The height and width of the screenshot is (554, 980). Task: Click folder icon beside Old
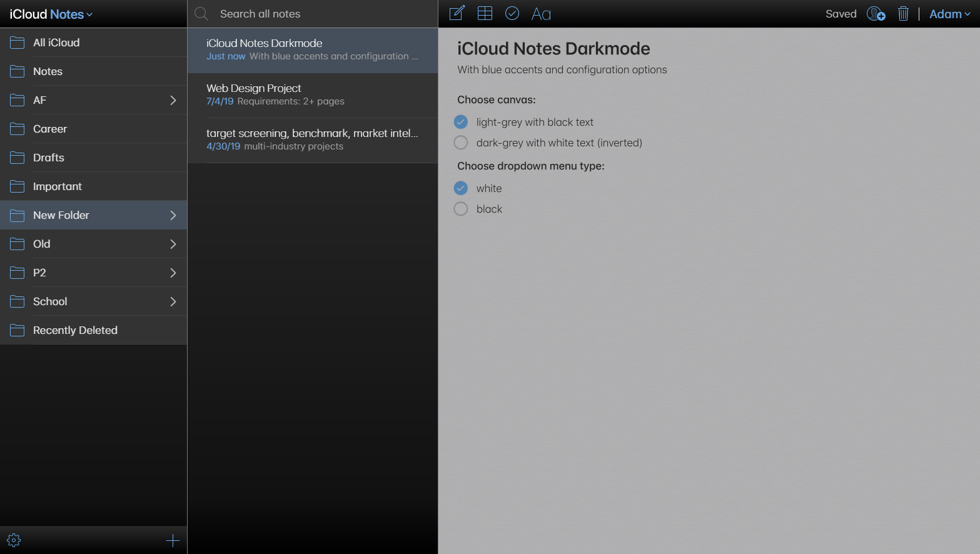pos(18,244)
